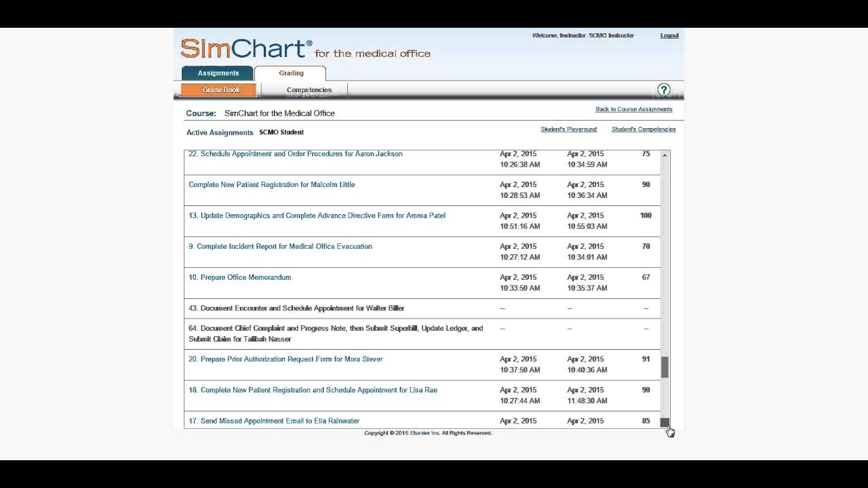Viewport: 868px width, 488px height.
Task: Open New Patient Registration for Malcolm Little
Action: tap(272, 184)
